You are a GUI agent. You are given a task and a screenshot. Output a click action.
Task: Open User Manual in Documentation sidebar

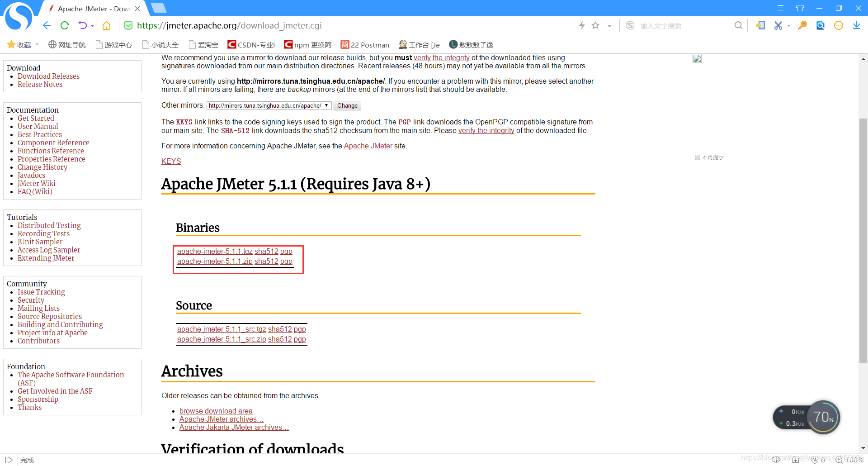click(x=38, y=126)
